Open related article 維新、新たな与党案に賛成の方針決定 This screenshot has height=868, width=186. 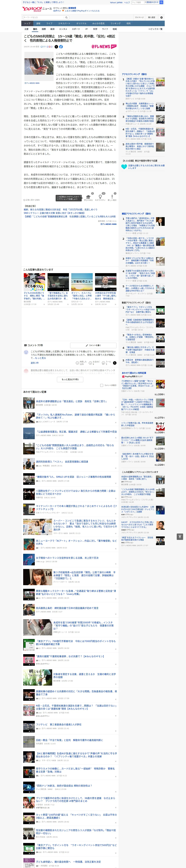tap(60, 210)
